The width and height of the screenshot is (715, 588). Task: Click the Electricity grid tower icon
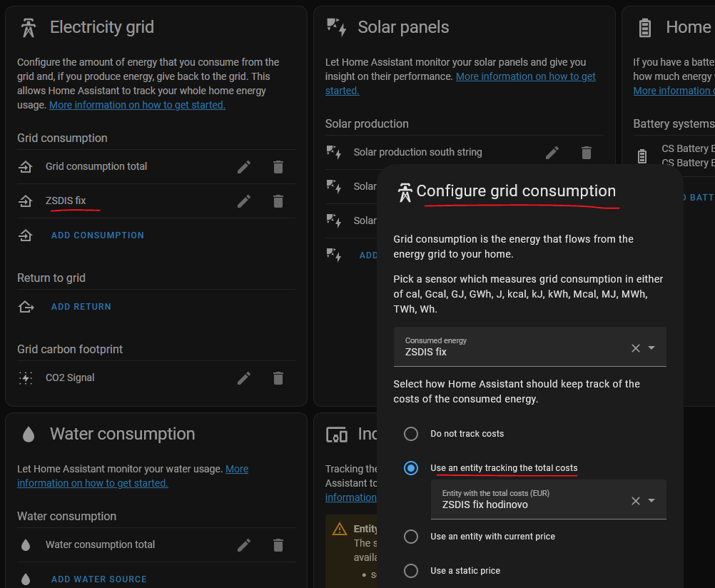29,27
